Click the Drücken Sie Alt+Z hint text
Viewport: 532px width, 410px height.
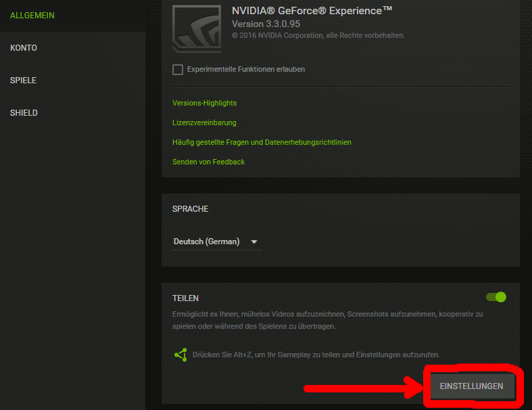316,355
